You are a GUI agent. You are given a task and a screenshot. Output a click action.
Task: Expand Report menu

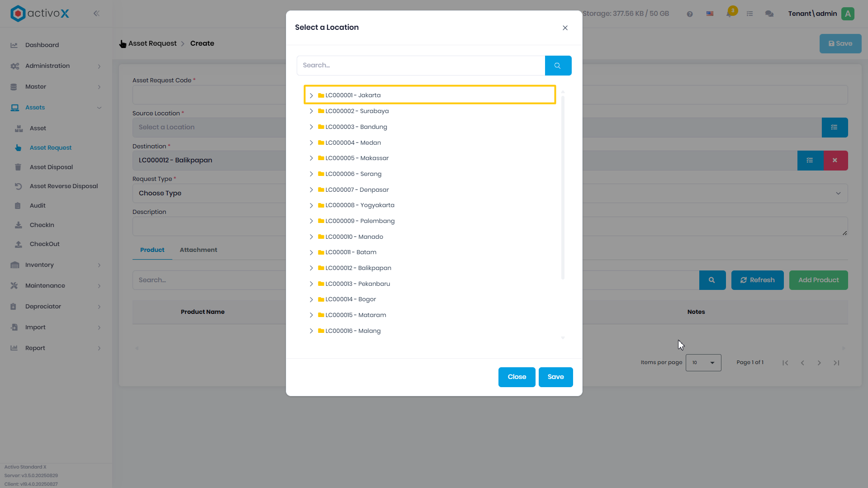coord(56,348)
